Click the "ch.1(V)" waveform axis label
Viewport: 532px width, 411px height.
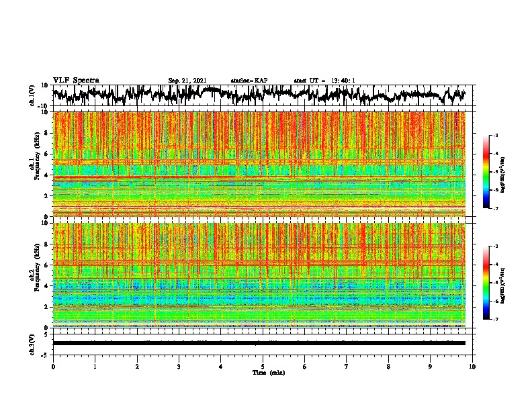(x=32, y=95)
